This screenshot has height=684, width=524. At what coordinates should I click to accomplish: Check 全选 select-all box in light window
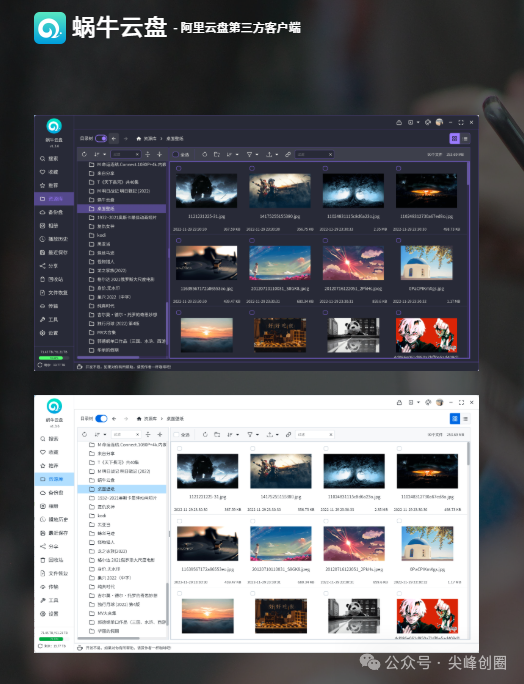click(177, 435)
